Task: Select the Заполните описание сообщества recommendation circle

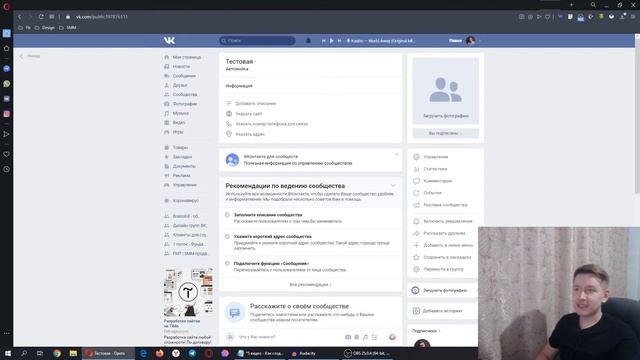Action: (x=227, y=215)
